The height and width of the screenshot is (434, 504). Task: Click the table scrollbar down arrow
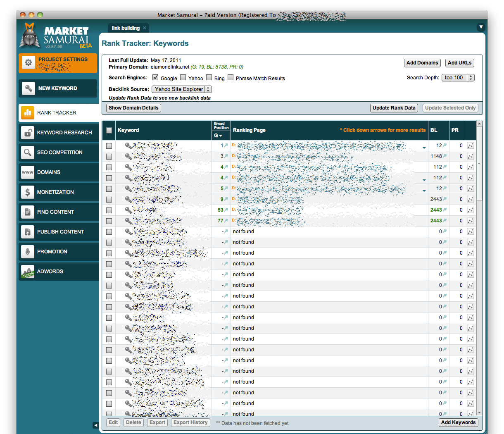point(479,413)
